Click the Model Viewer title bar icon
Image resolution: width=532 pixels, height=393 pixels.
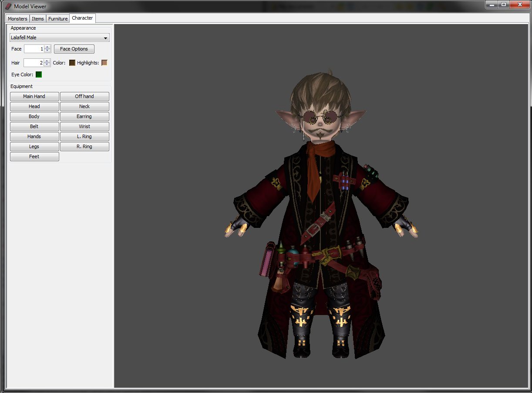[x=8, y=6]
